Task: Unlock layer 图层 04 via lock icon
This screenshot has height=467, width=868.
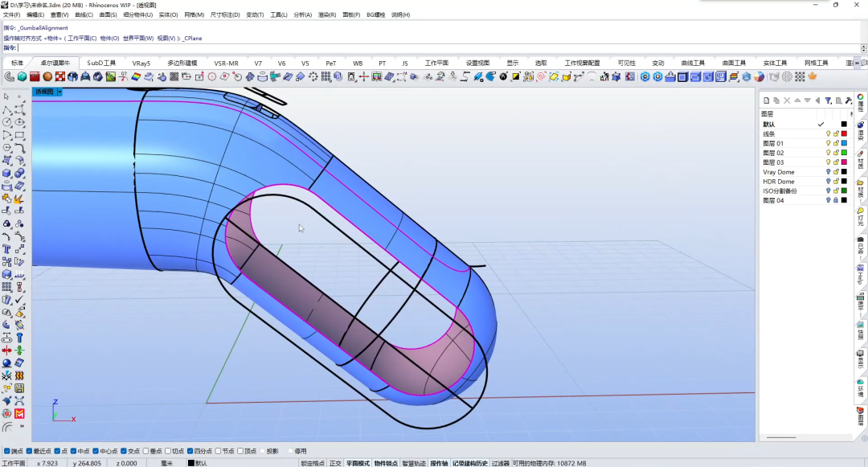Action: pos(836,200)
